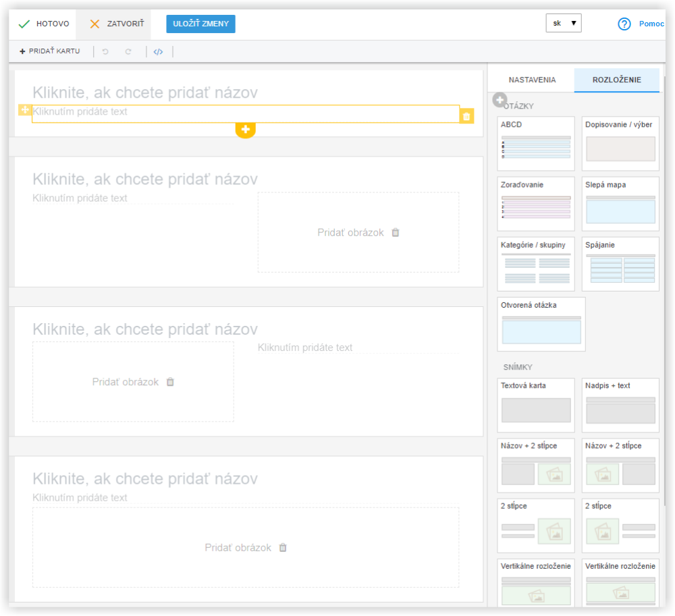
Task: Click the first card title placeholder
Action: [x=145, y=92]
